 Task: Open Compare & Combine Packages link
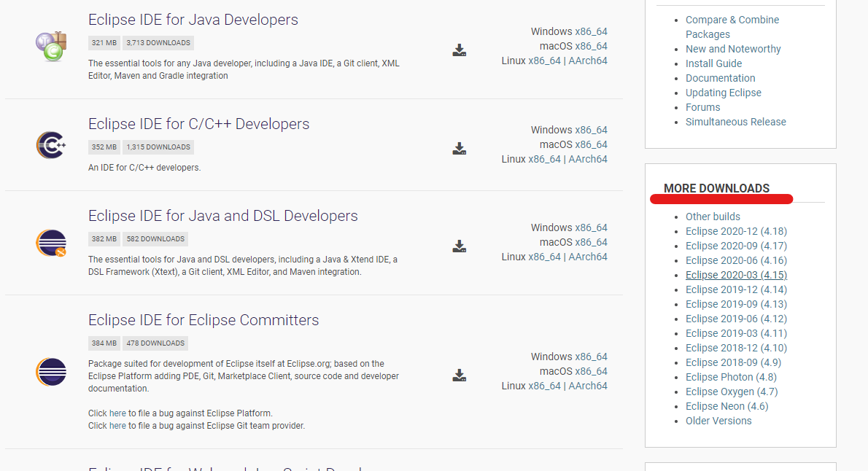732,27
